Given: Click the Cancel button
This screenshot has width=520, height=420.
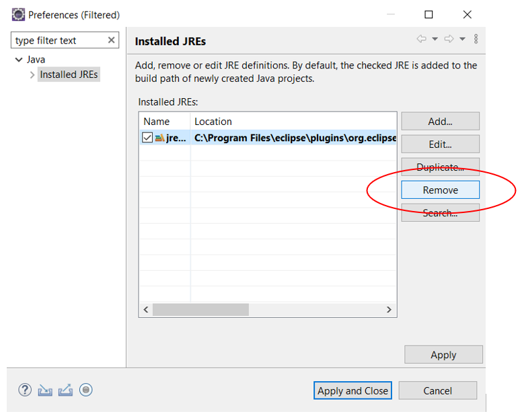Looking at the screenshot, I should click(437, 390).
